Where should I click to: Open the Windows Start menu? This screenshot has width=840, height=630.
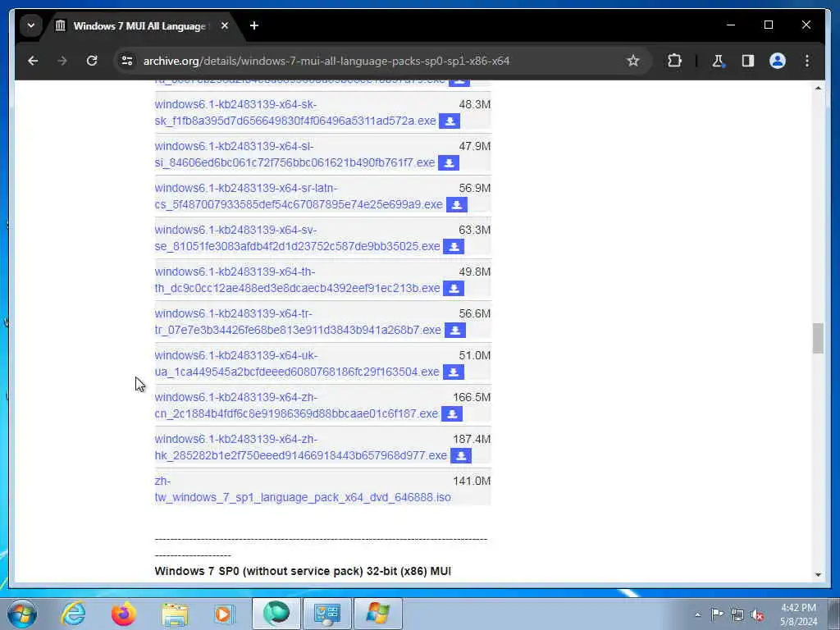pyautogui.click(x=22, y=614)
